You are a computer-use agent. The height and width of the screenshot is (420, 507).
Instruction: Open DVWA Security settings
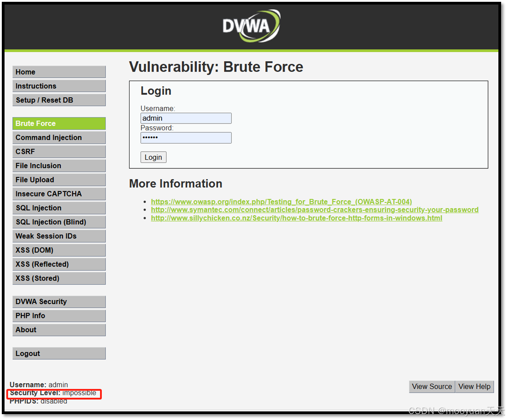point(59,302)
